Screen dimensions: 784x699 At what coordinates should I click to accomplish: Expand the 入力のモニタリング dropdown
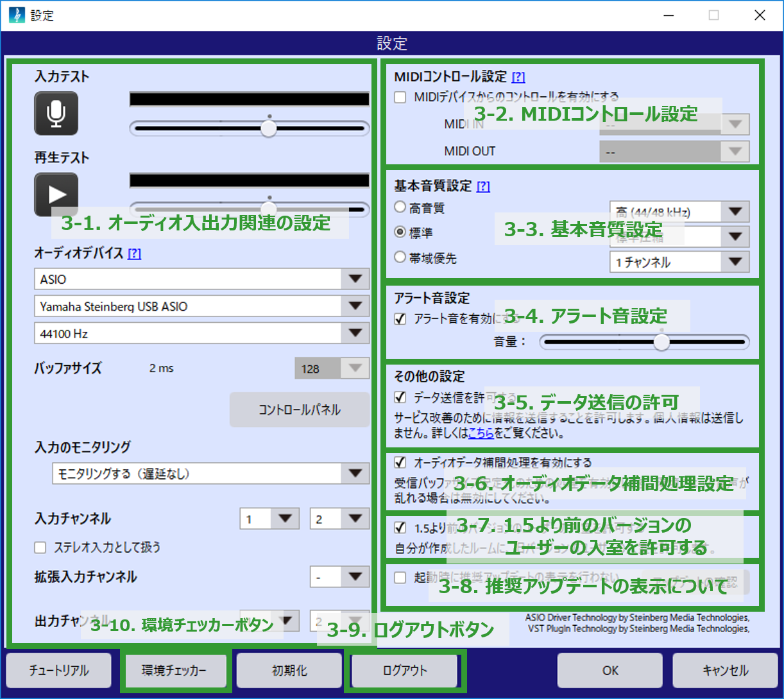(x=211, y=474)
